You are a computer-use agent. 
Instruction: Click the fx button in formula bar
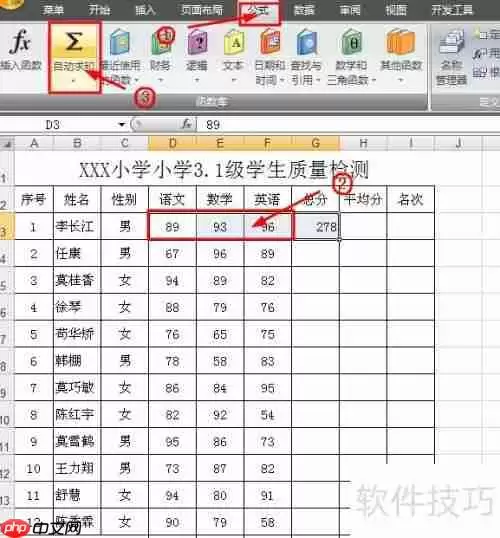(x=186, y=124)
